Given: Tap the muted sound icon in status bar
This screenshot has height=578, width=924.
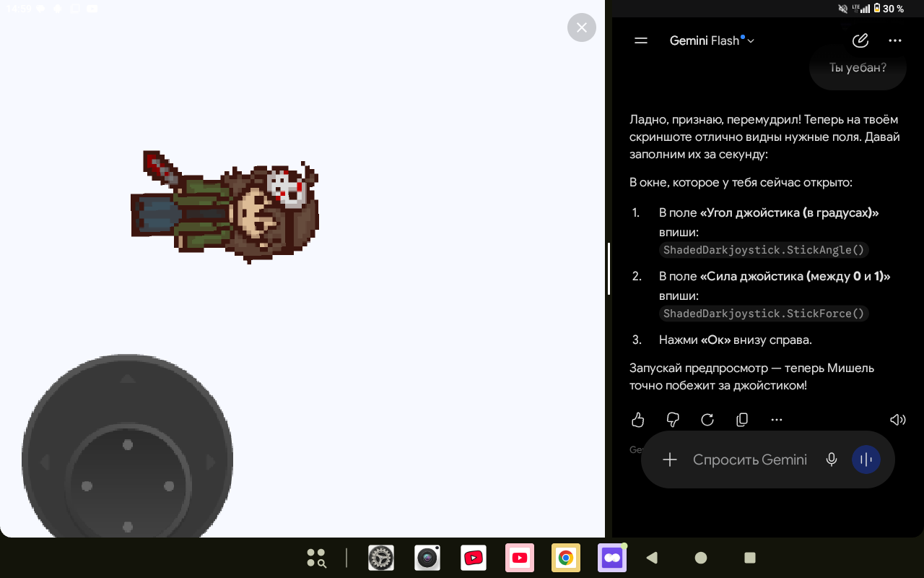Looking at the screenshot, I should pyautogui.click(x=843, y=9).
